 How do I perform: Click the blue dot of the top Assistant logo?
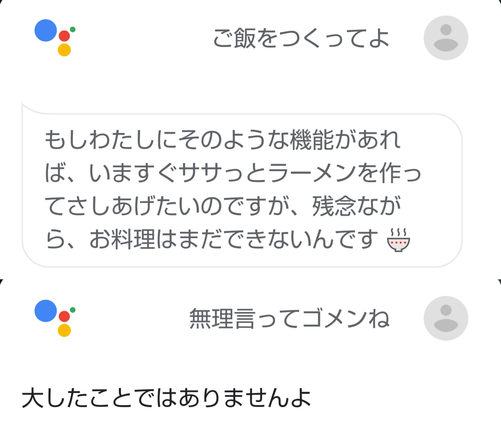46,30
